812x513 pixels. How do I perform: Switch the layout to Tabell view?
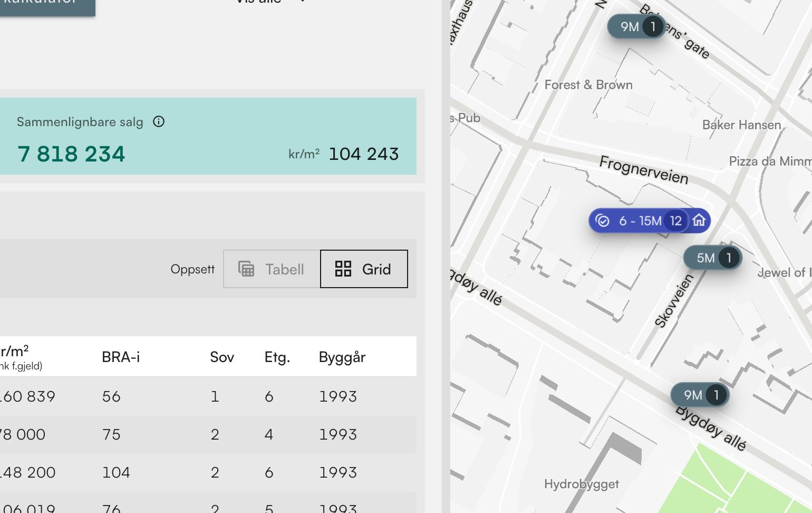click(272, 269)
